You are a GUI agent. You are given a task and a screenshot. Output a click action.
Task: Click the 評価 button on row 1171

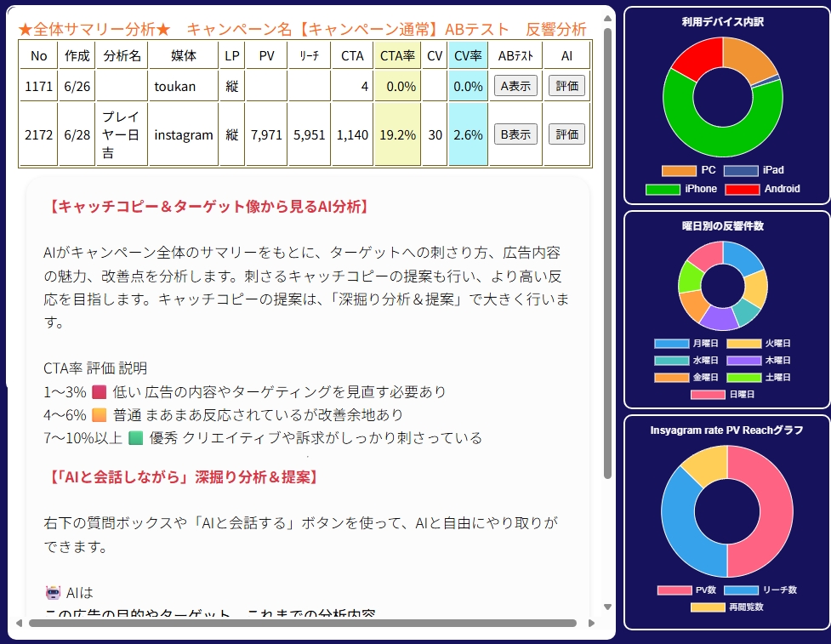pos(566,86)
